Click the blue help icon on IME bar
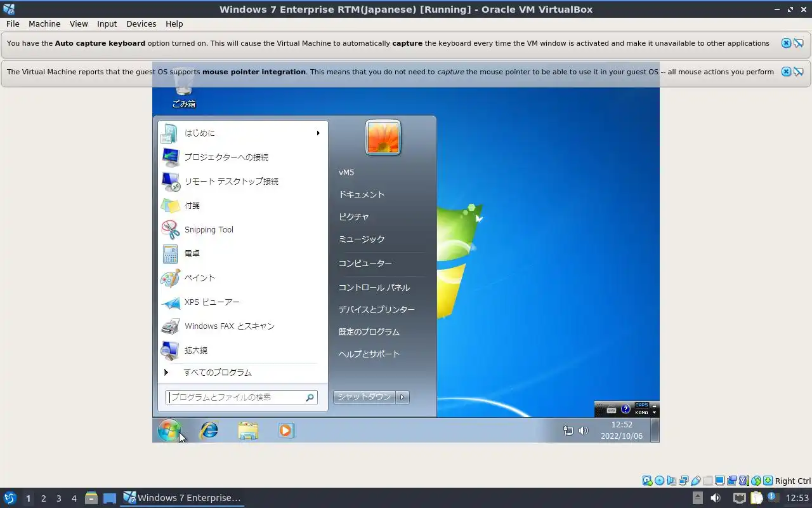The width and height of the screenshot is (812, 508). pos(625,410)
